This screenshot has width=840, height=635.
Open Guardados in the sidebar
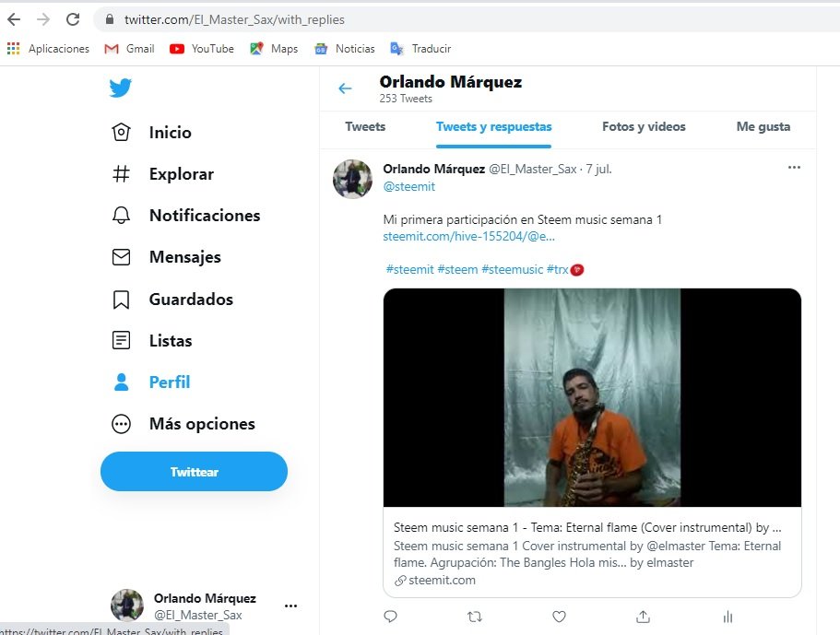click(x=191, y=300)
